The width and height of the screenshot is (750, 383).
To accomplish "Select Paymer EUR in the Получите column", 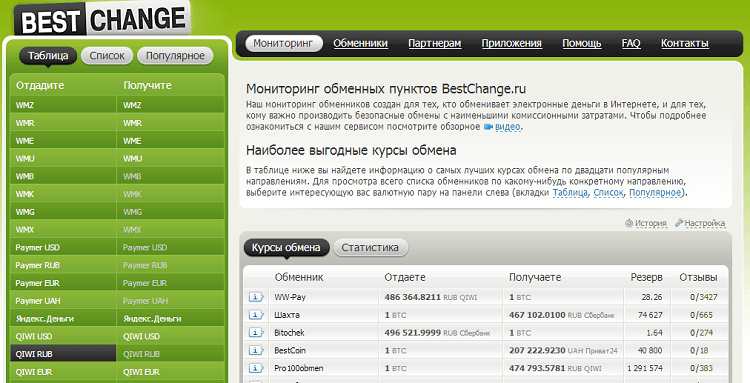I will (171, 283).
